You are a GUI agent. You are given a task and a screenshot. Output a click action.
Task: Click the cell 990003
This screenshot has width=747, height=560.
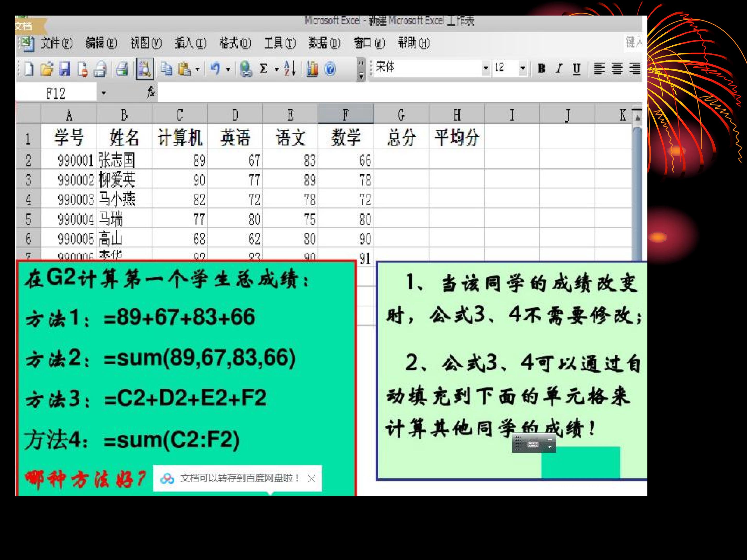point(69,199)
